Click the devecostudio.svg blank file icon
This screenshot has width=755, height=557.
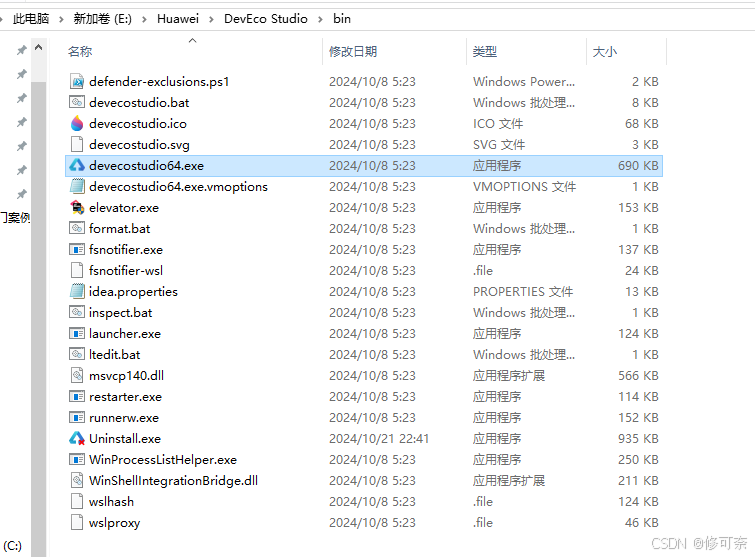pyautogui.click(x=77, y=144)
